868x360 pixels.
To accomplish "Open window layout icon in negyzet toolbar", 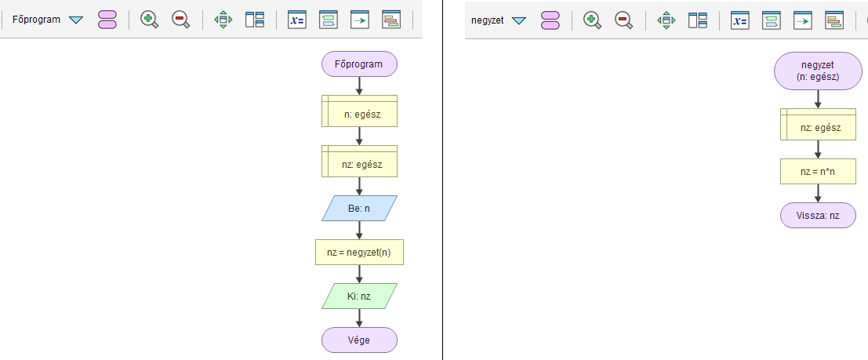I will 698,20.
